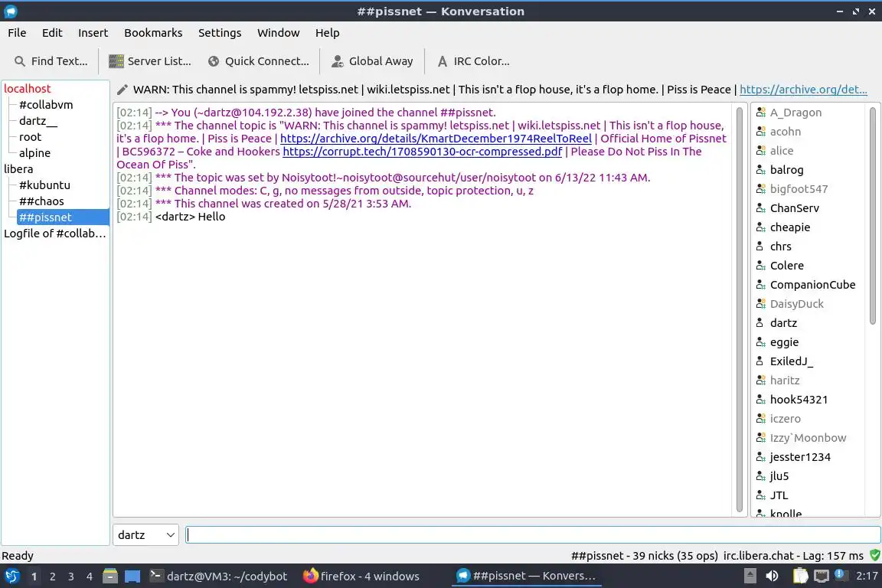Click the removable media tray icon
Screen dimensions: 882x588
coord(750,576)
